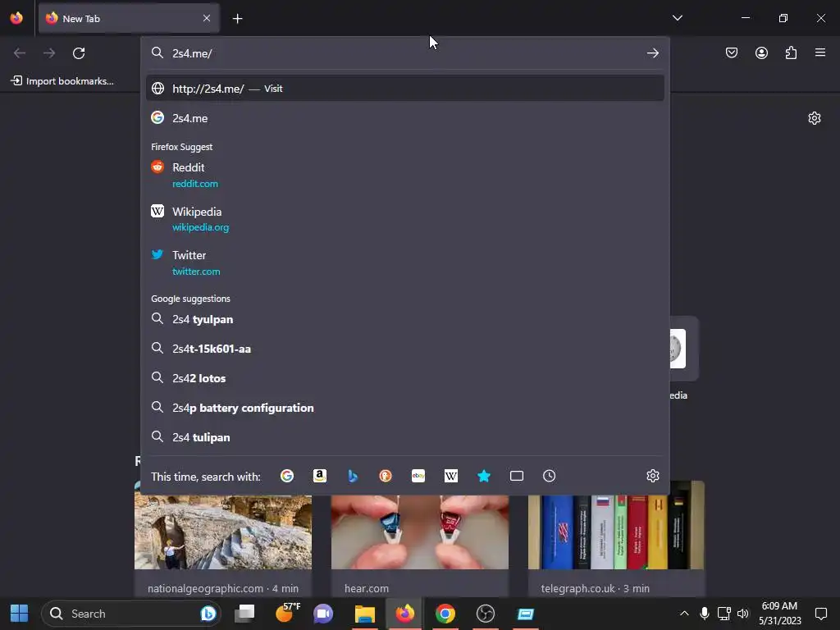Click the Firefox View icon
The height and width of the screenshot is (630, 840).
click(x=16, y=18)
